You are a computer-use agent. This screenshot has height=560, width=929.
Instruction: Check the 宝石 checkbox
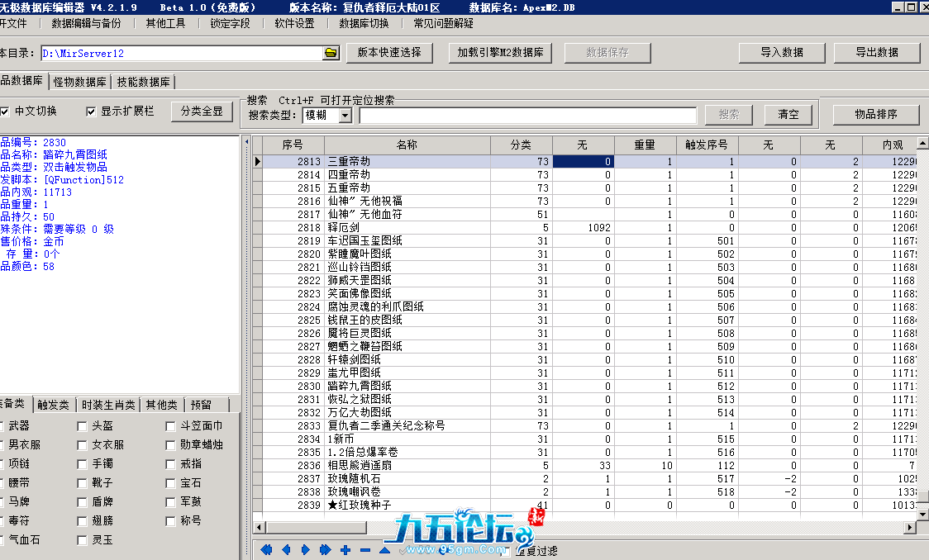(x=170, y=483)
